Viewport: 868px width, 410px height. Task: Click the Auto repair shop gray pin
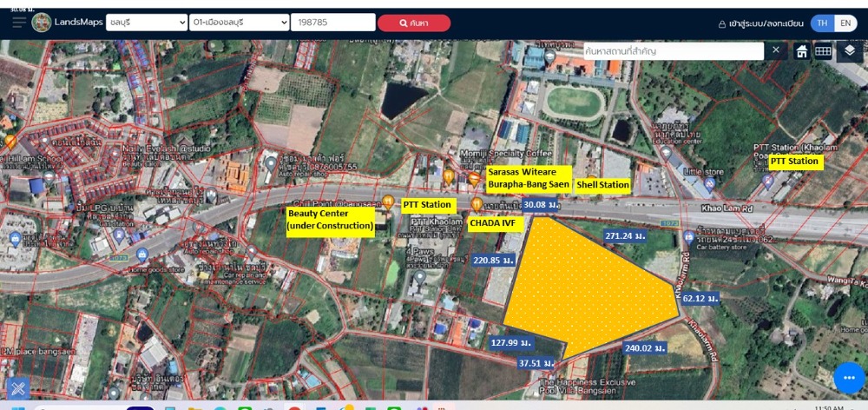(x=271, y=164)
